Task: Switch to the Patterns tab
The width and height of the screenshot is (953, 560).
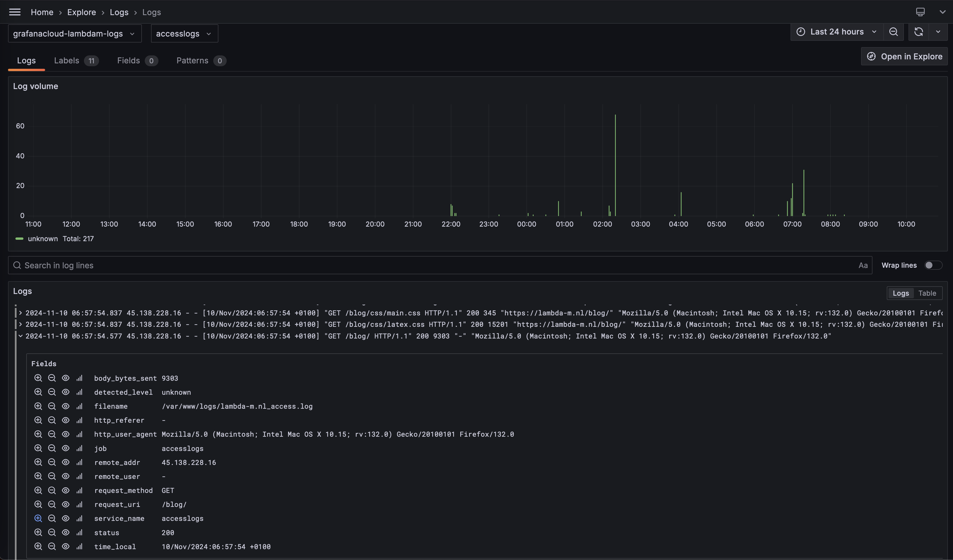Action: (x=201, y=61)
